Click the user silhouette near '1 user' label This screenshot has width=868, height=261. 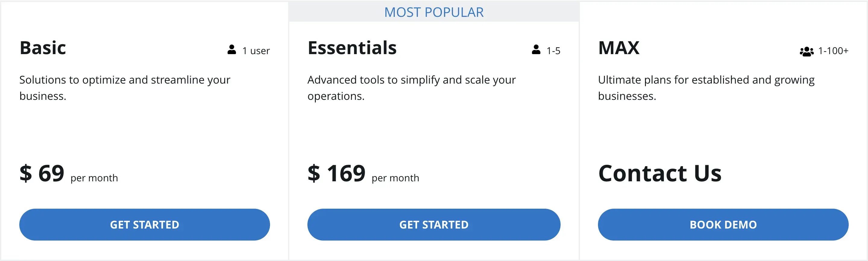[232, 51]
